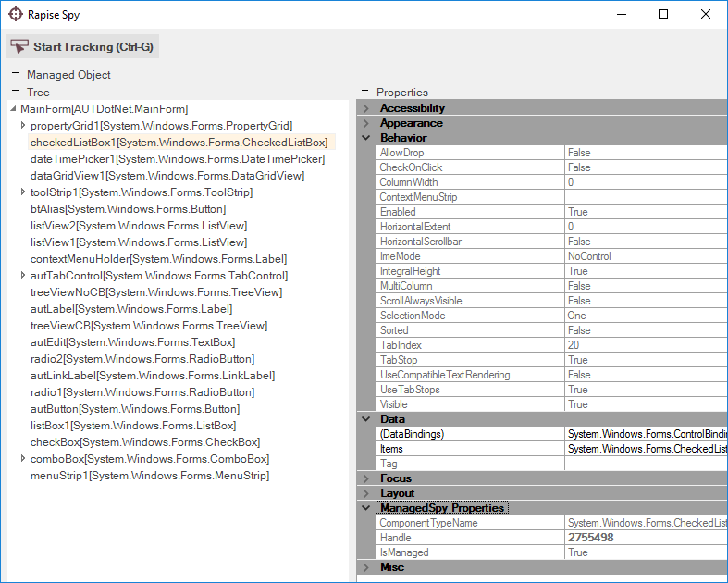Click the Rapise Spy crosshair title icon
Viewport: 728px width, 583px height.
(16, 15)
